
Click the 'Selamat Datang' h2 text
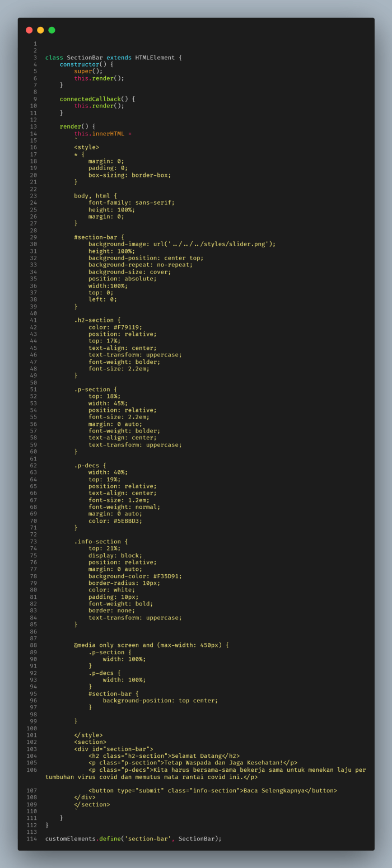pyautogui.click(x=196, y=756)
